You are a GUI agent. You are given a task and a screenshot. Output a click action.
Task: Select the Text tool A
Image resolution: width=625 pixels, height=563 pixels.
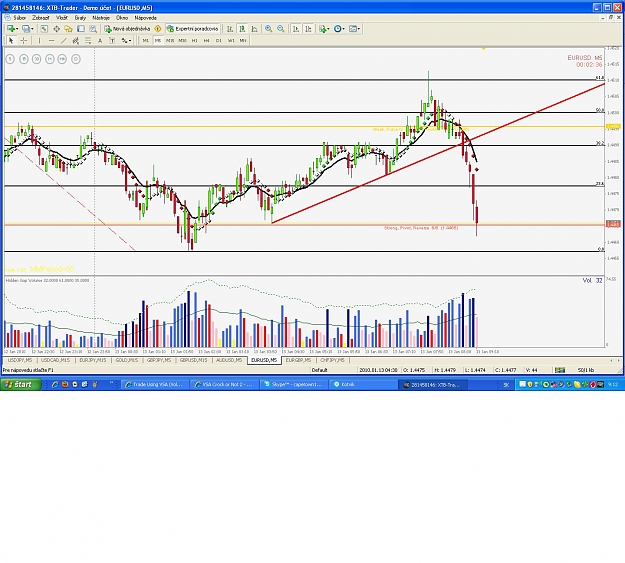[x=100, y=40]
